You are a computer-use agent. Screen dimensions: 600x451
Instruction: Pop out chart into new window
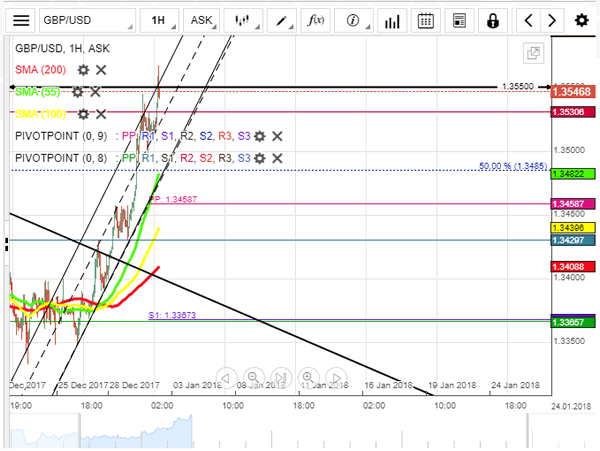[x=533, y=53]
